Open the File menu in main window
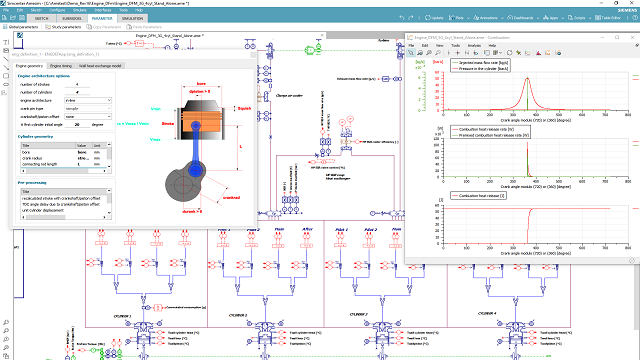 click(x=6, y=10)
